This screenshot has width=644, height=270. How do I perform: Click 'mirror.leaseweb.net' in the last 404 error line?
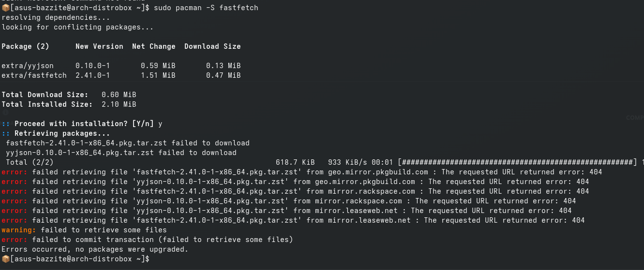click(x=369, y=221)
